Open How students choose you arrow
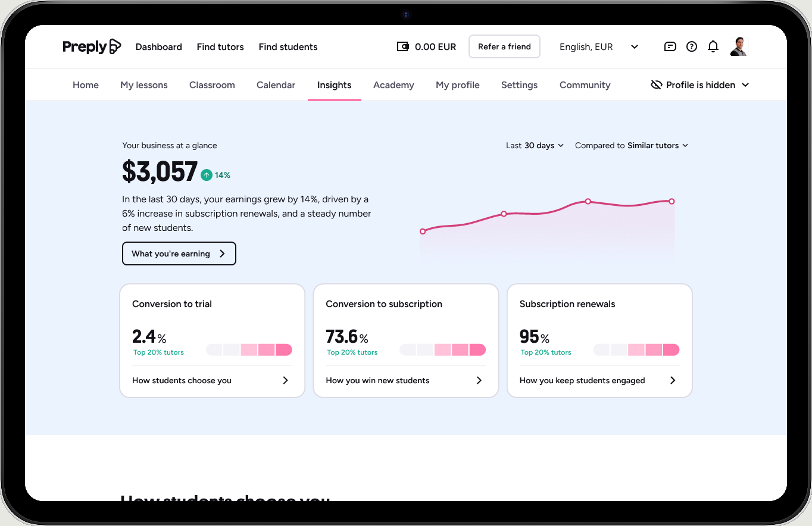The height and width of the screenshot is (526, 812). coord(285,380)
